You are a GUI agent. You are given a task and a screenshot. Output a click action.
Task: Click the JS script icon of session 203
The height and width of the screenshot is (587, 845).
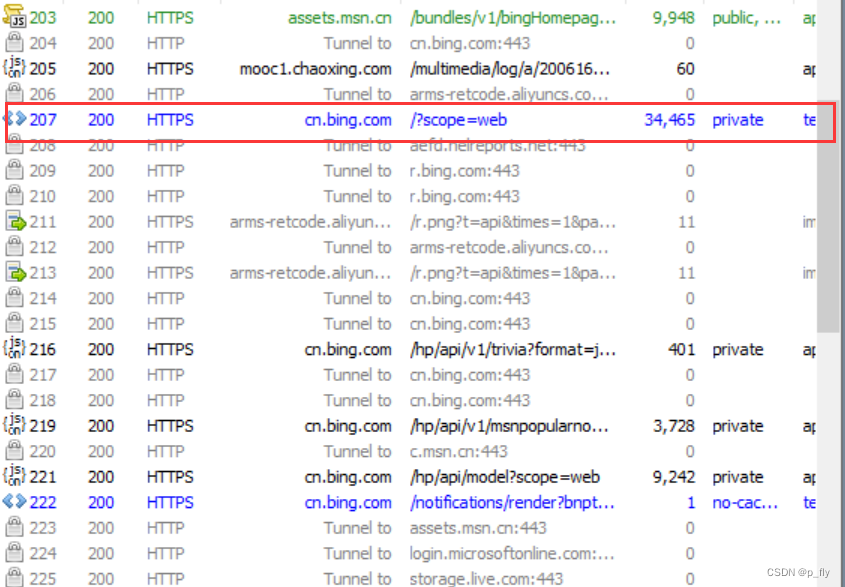click(14, 17)
